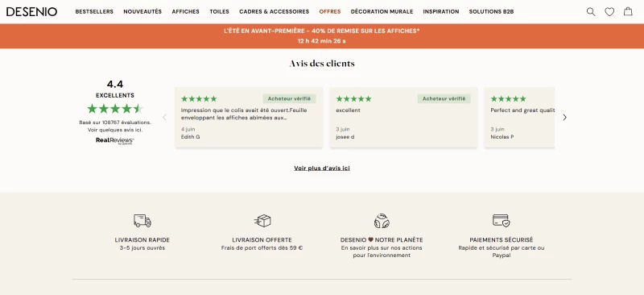Click the delivery truck icon

pos(142,221)
